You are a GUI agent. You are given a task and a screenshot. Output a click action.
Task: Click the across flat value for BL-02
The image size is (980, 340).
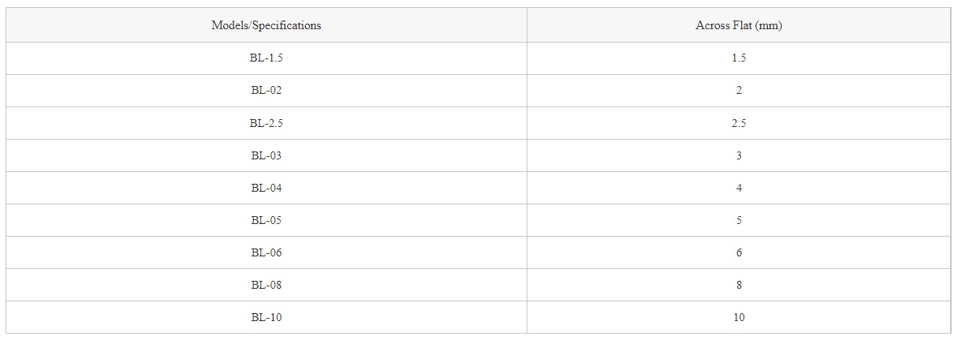[739, 91]
